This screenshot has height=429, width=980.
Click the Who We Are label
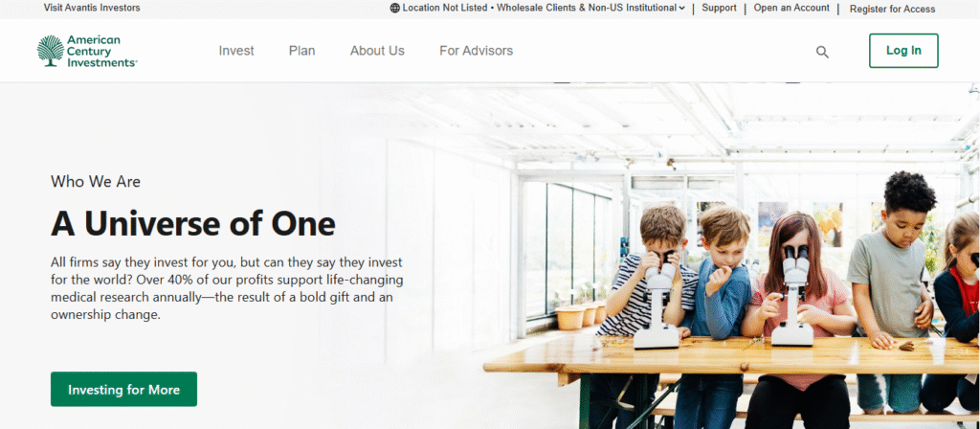pos(96,182)
